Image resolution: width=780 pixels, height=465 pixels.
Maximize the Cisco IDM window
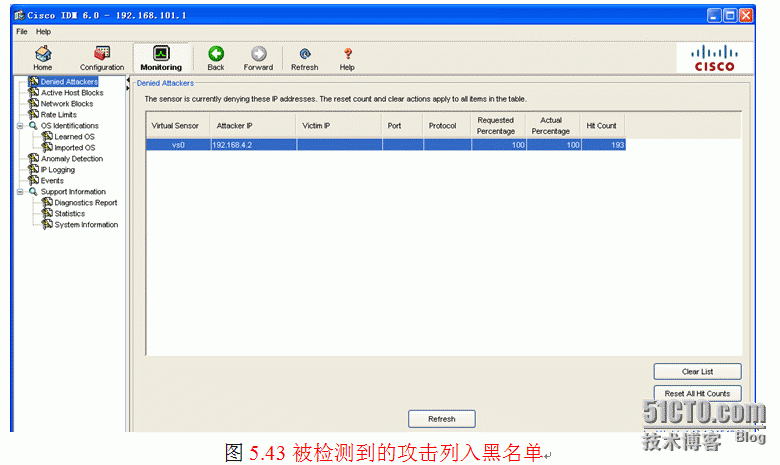[730, 15]
